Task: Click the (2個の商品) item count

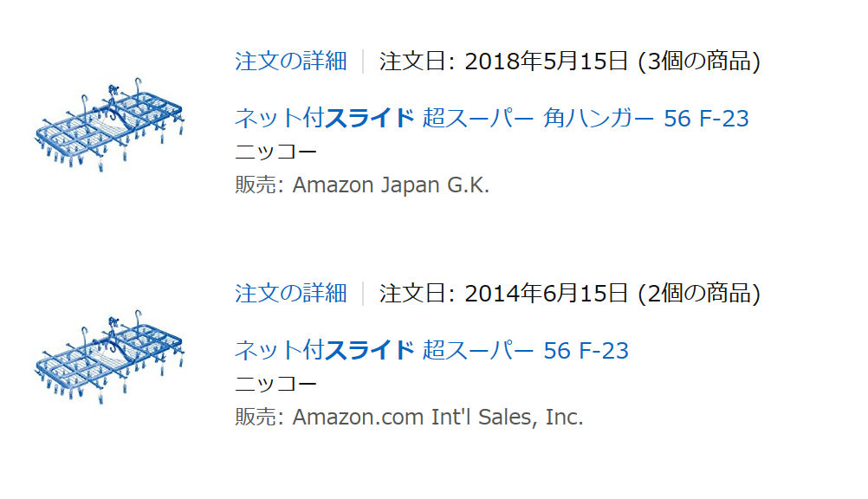Action: click(x=699, y=293)
